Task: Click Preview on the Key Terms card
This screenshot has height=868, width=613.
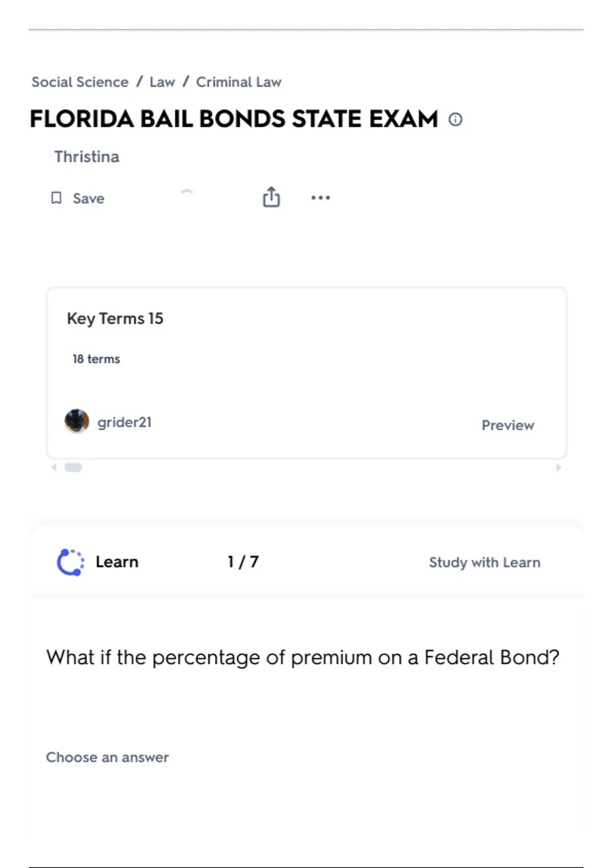Action: [508, 425]
